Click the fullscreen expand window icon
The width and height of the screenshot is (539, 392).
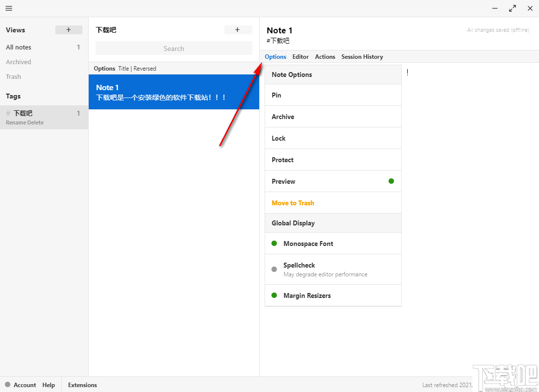tap(513, 8)
